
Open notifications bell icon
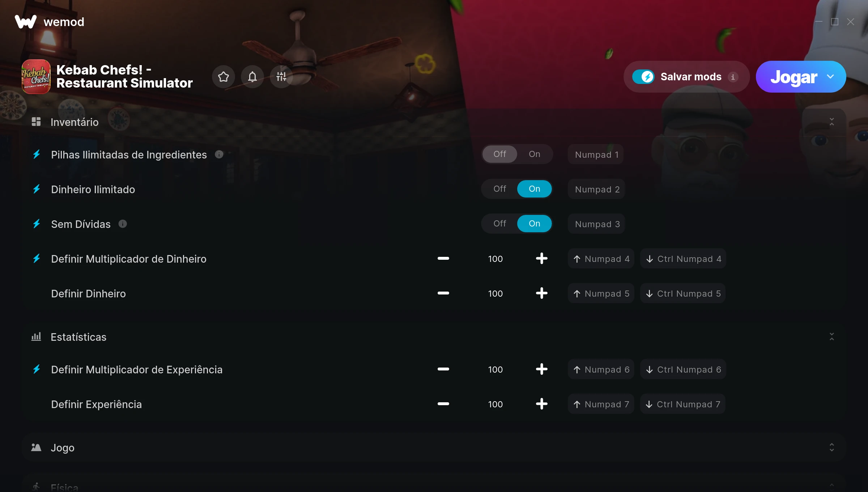pyautogui.click(x=252, y=77)
